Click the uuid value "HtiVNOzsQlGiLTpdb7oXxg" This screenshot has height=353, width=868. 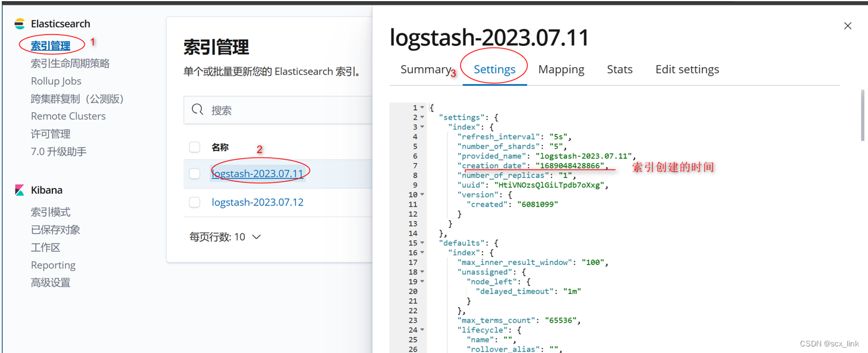tap(550, 185)
